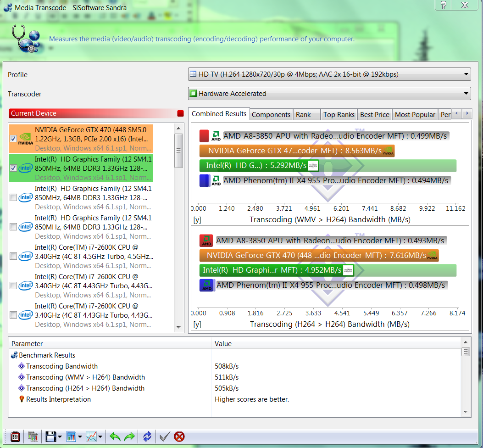Switch to the Combined Results tab
Image resolution: width=483 pixels, height=448 pixels.
pos(219,114)
